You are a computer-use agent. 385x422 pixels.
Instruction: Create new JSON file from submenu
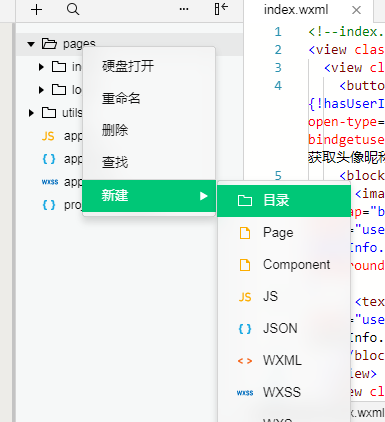point(284,329)
